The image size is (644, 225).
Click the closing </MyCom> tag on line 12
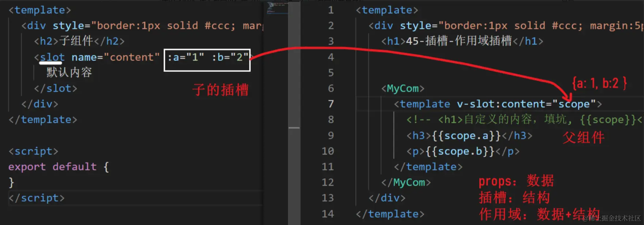click(406, 182)
